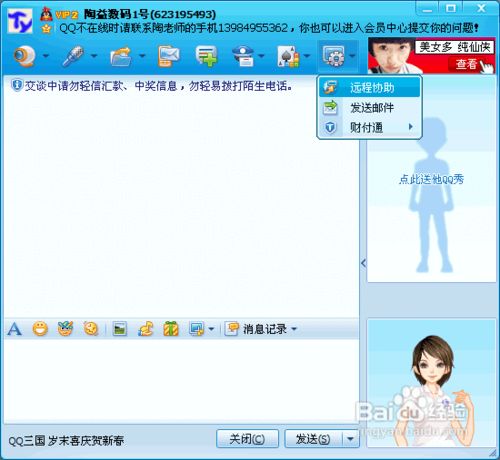Start voice chat with microphone icon
The height and width of the screenshot is (460, 500).
click(x=73, y=56)
